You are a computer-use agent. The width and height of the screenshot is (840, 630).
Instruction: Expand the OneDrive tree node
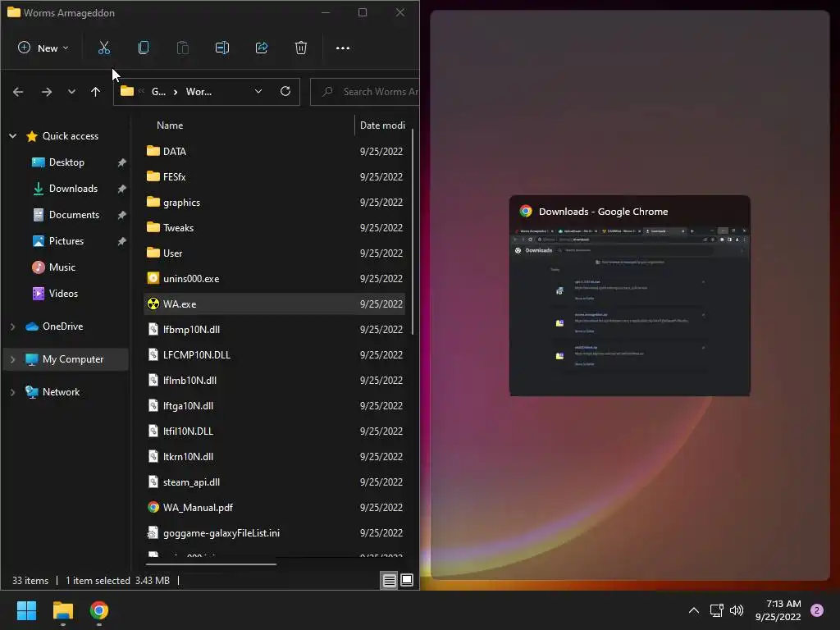pos(13,326)
